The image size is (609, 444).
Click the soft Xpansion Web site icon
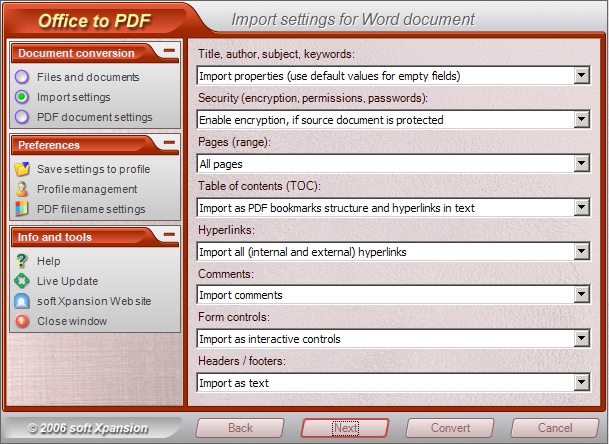[23, 301]
